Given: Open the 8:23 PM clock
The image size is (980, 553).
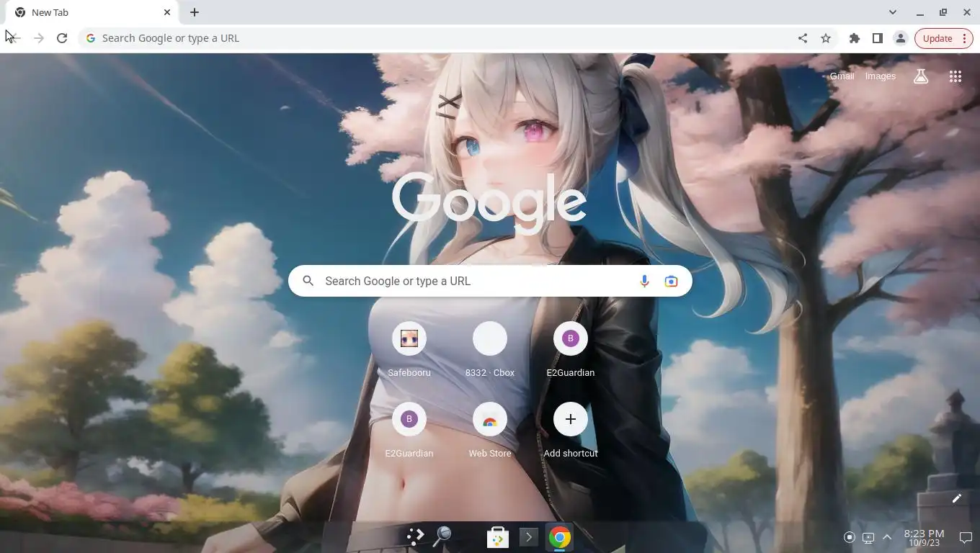Looking at the screenshot, I should click(x=924, y=537).
